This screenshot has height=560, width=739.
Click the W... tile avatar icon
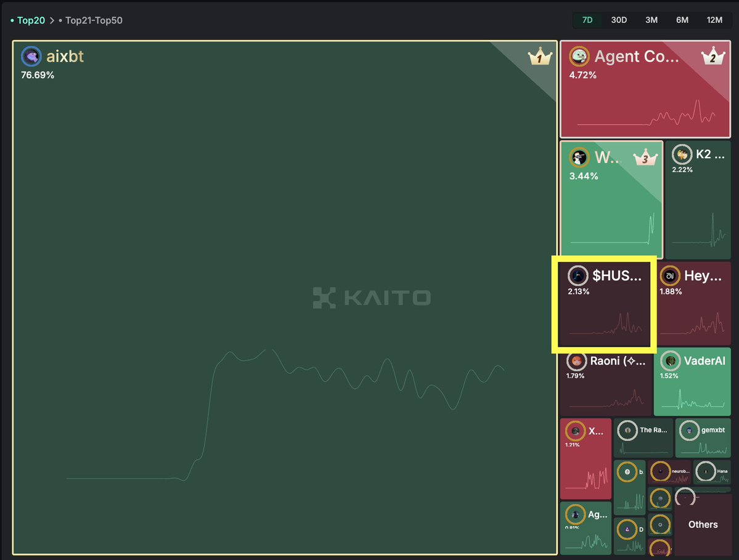579,157
